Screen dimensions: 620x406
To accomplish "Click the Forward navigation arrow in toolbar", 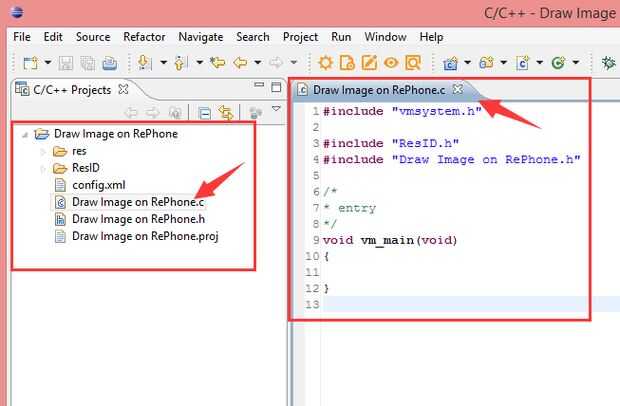I will point(276,62).
